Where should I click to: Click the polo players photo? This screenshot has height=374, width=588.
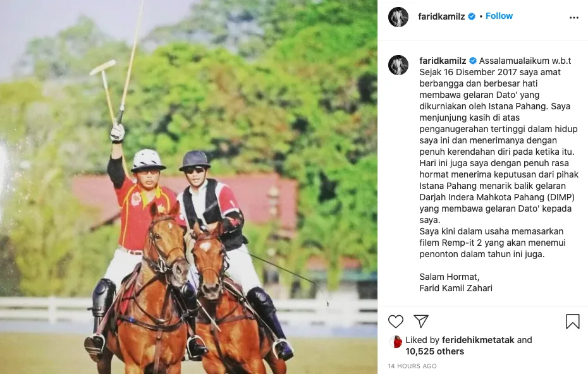(x=188, y=187)
